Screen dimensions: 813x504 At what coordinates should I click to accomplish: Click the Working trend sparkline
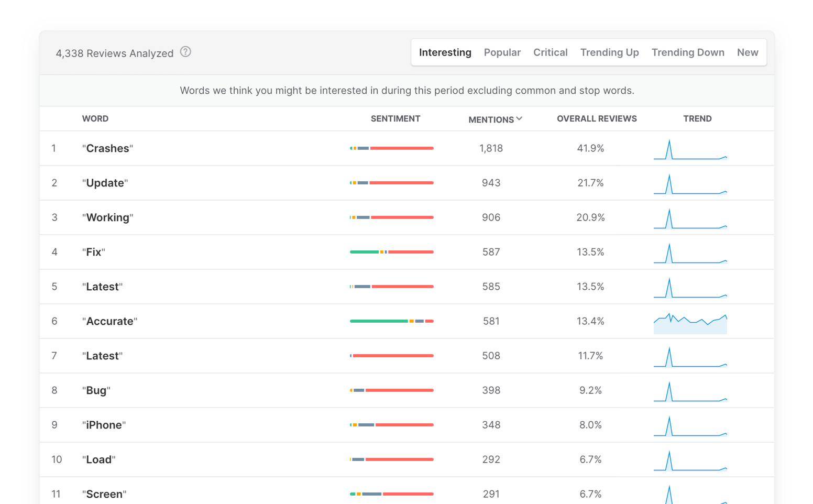[690, 218]
